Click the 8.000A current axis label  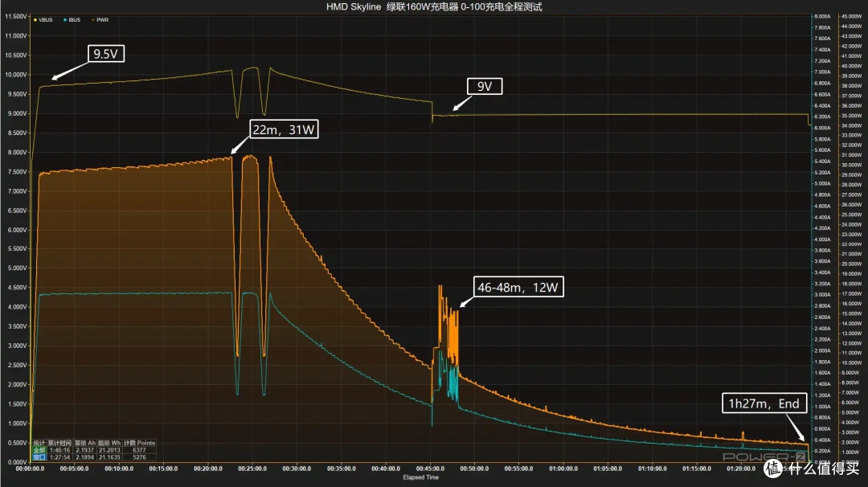[x=823, y=17]
